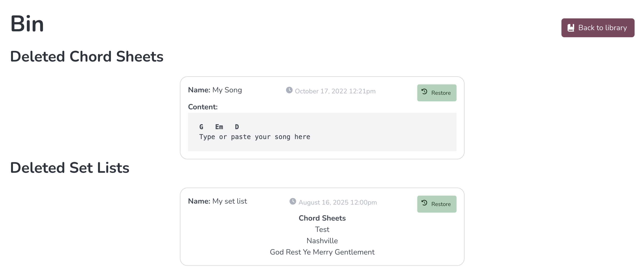This screenshot has width=644, height=280.
Task: Click the October 17, 2022 12:21pm timestamp
Action: pyautogui.click(x=335, y=91)
